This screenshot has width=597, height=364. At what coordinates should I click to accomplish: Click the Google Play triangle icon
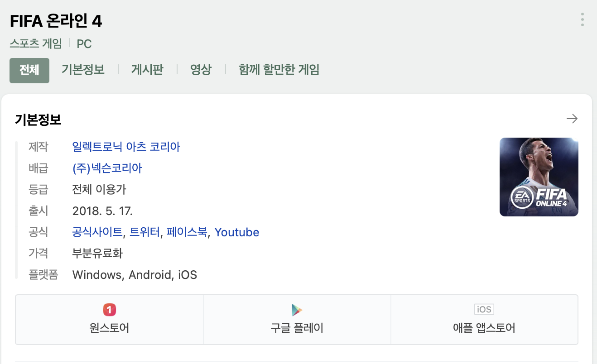point(297,310)
